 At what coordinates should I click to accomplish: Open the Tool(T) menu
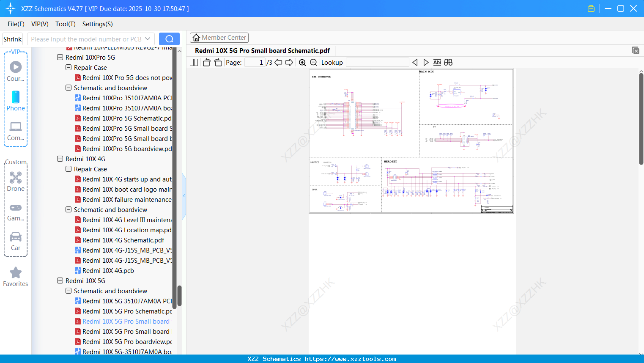click(x=65, y=24)
